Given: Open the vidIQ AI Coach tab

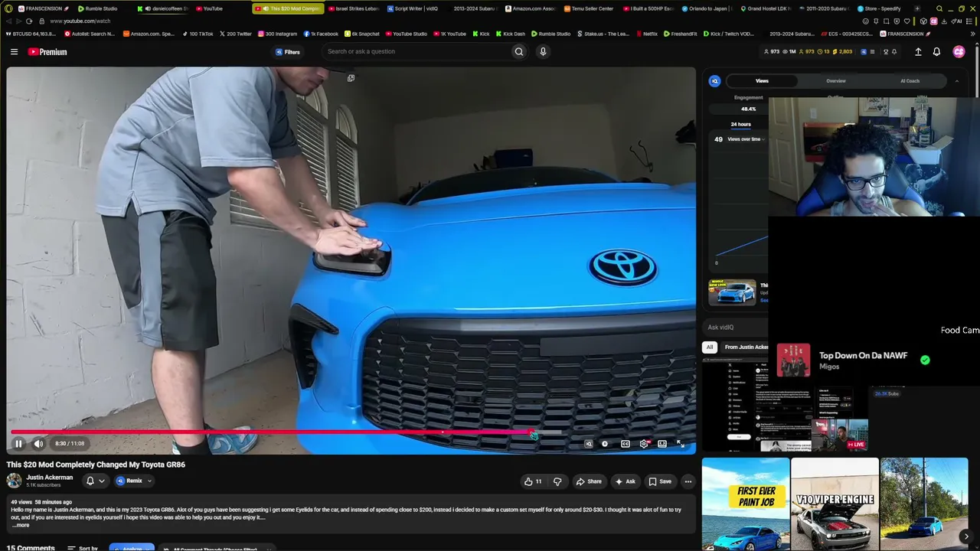Looking at the screenshot, I should tap(910, 80).
